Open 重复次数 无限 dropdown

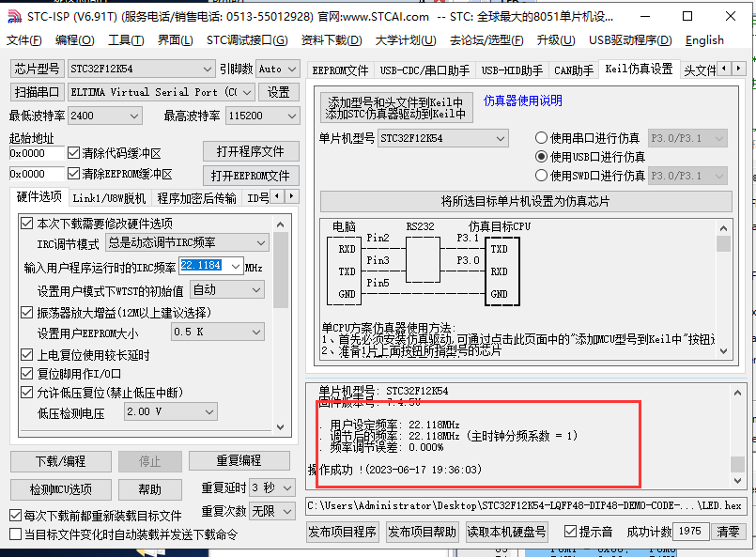coord(272,511)
